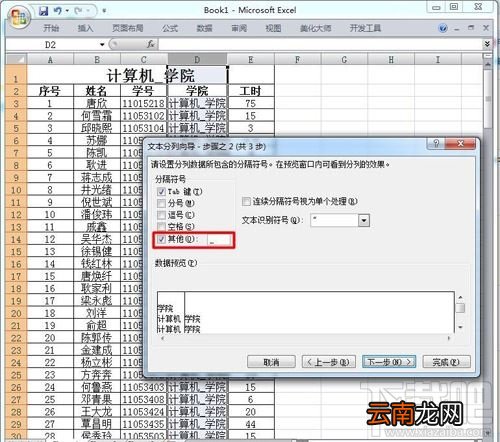Click the worksheet vertical scrollbar up arrow
Screen dimensions: 500x442
click(487, 63)
